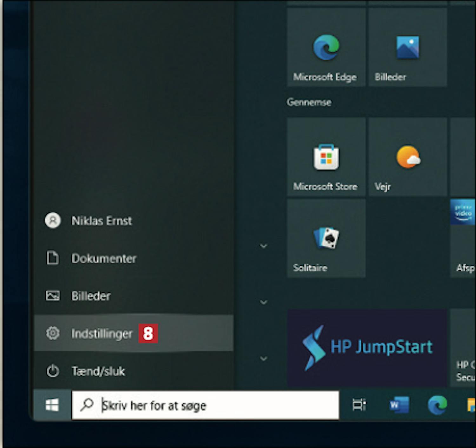Open the Dokumenter folder
The height and width of the screenshot is (448, 476).
coord(103,258)
